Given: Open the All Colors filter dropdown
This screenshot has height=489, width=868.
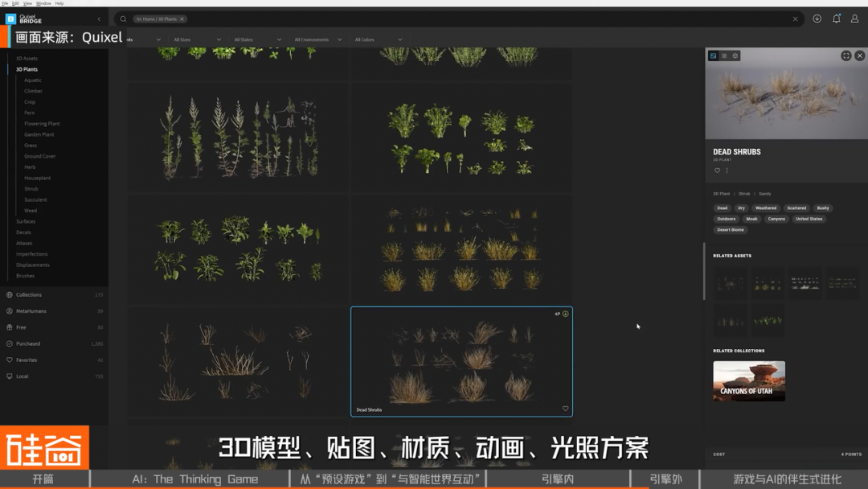Looking at the screenshot, I should [378, 39].
